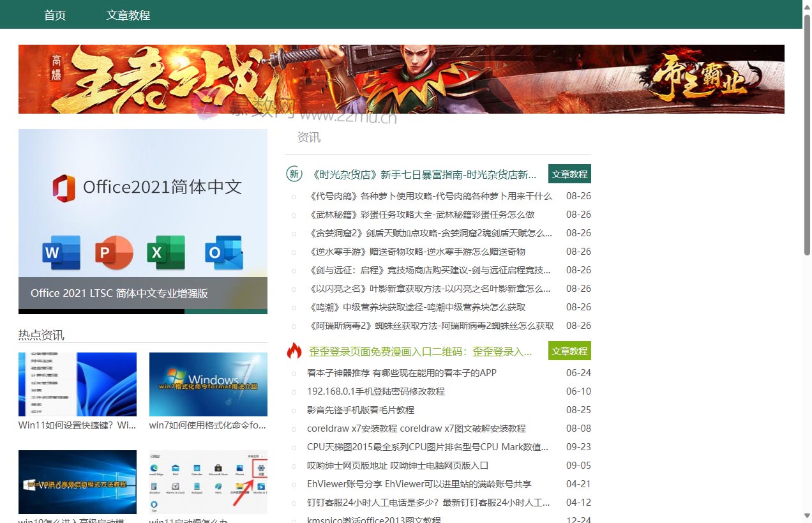Click the Word icon in the Office image

tap(61, 252)
